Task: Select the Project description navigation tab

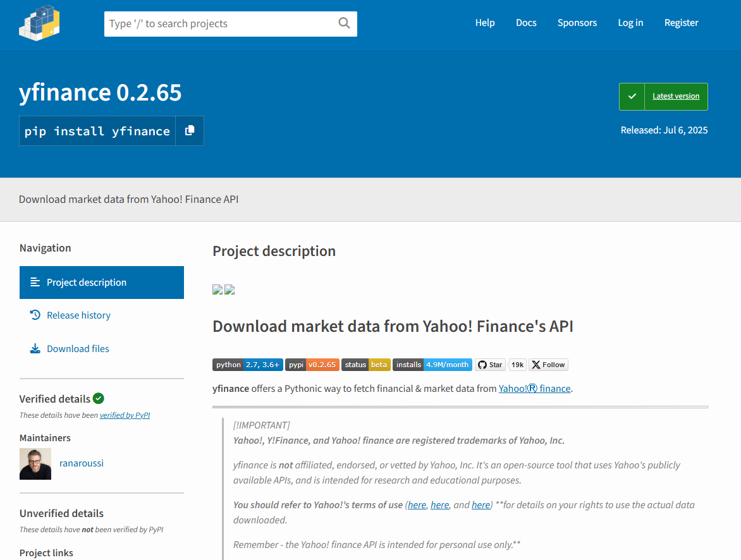Action: 102,283
